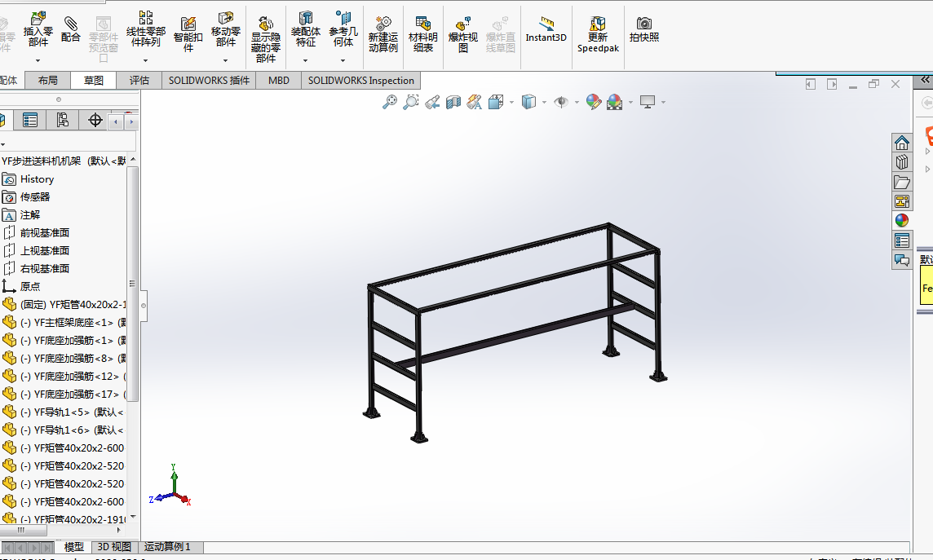Click View Orientation cube icon
This screenshot has width=933, height=560.
496,102
